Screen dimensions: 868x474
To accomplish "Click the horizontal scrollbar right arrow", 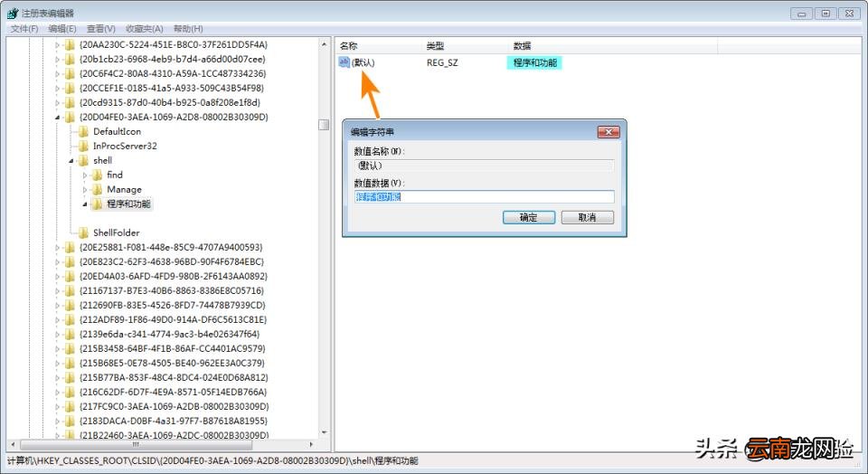I will (x=312, y=445).
